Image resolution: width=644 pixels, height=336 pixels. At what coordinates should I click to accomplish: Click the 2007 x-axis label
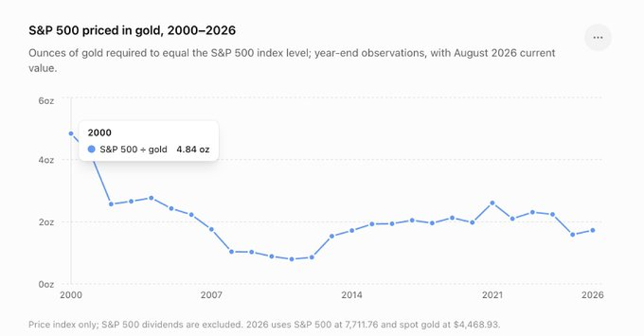pyautogui.click(x=212, y=295)
